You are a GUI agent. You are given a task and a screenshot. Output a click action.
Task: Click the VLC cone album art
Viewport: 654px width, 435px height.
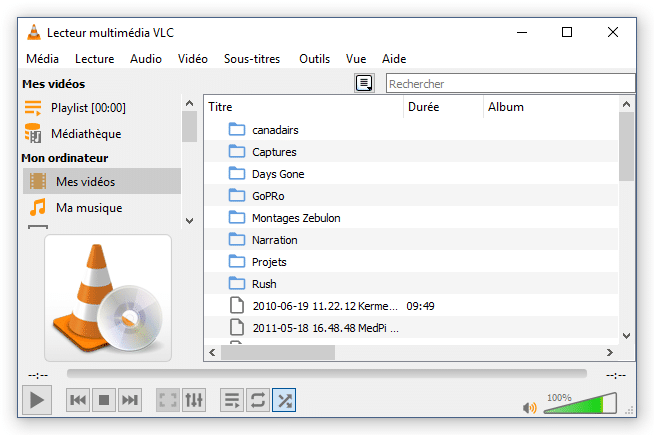(x=108, y=298)
